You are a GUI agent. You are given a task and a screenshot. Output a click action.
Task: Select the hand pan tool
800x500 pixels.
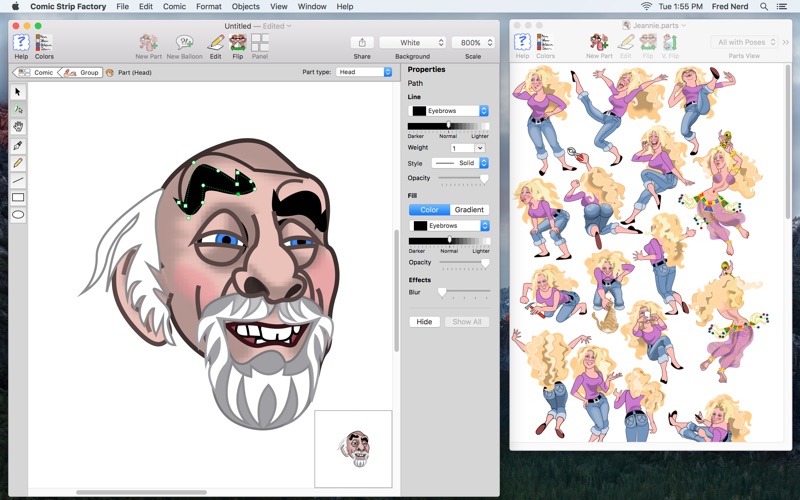coord(18,127)
